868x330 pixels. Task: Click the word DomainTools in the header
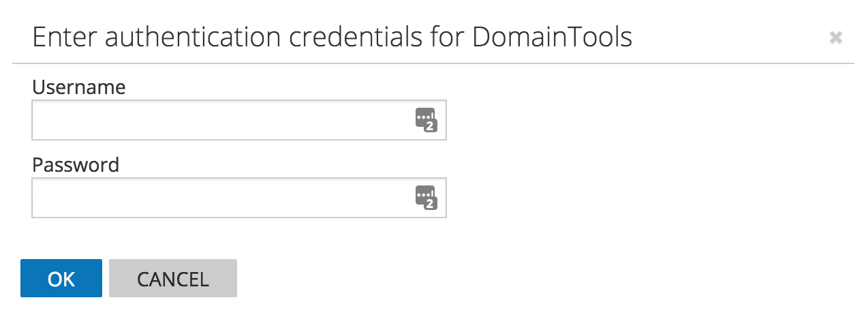click(x=552, y=37)
